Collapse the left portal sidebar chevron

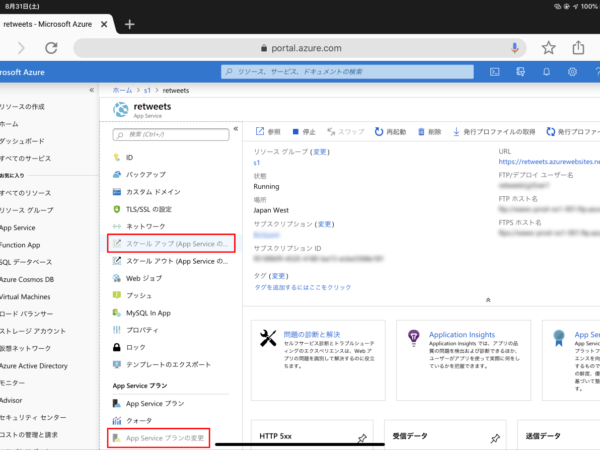coord(91,90)
